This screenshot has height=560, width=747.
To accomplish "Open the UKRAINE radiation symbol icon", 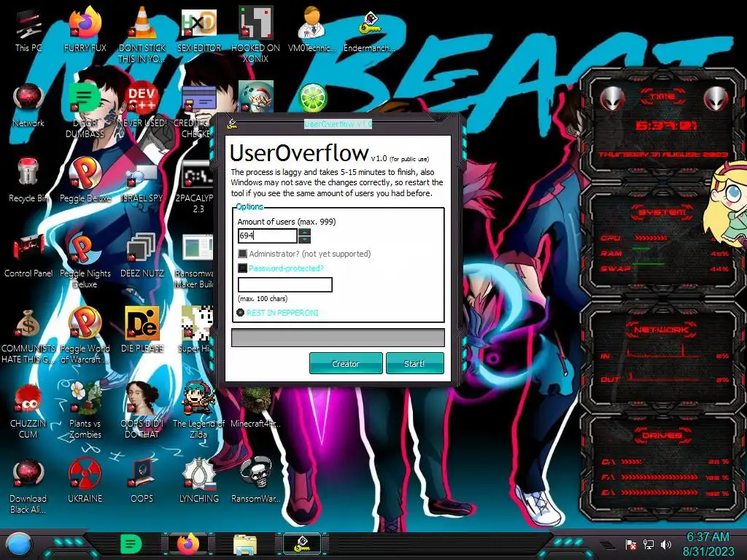I will (x=85, y=481).
